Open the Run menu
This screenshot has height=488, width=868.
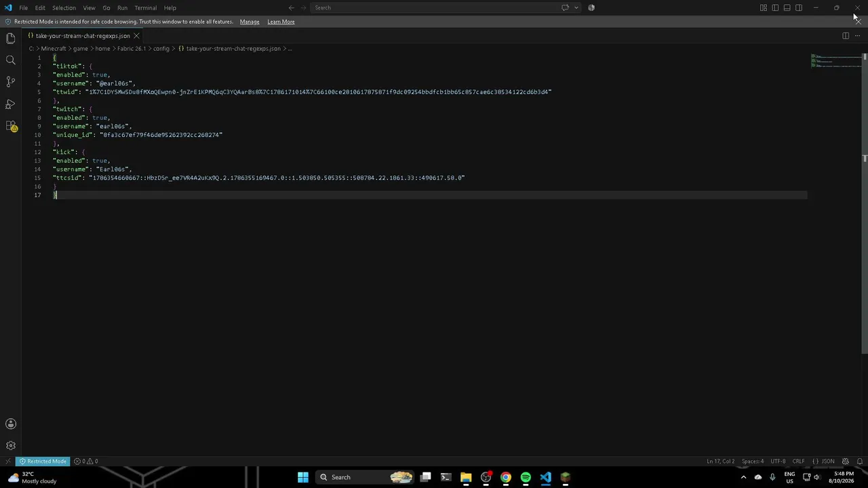[x=122, y=7]
